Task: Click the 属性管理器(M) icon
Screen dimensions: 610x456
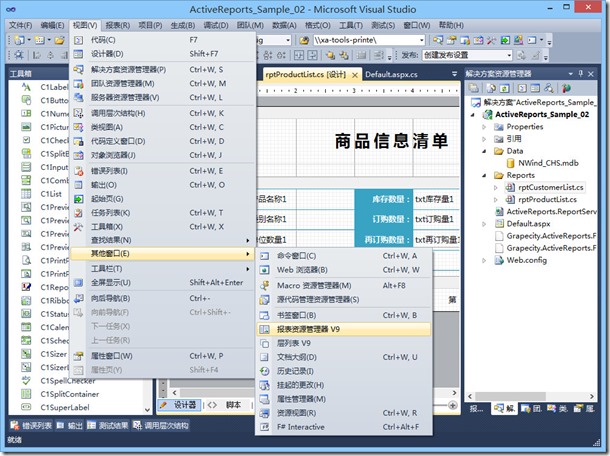Action: [265, 399]
